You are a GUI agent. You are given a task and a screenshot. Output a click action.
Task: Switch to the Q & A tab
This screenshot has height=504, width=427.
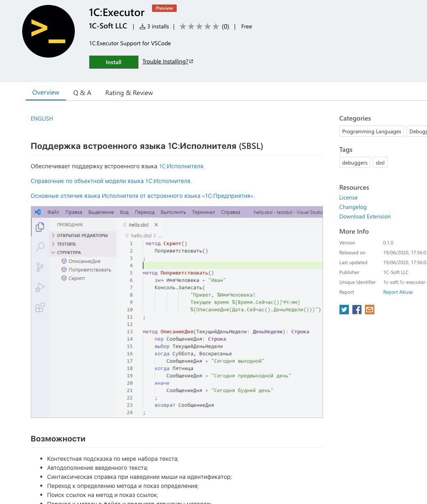pyautogui.click(x=82, y=93)
